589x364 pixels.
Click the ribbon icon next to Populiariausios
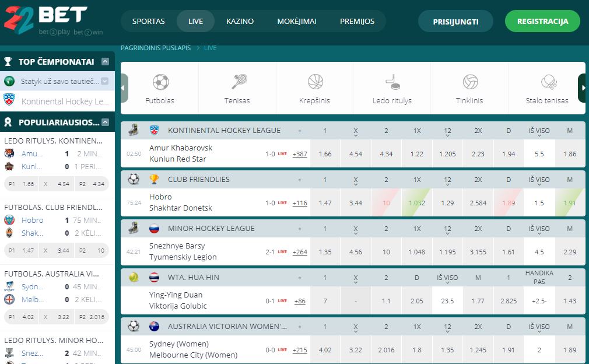click(x=8, y=122)
